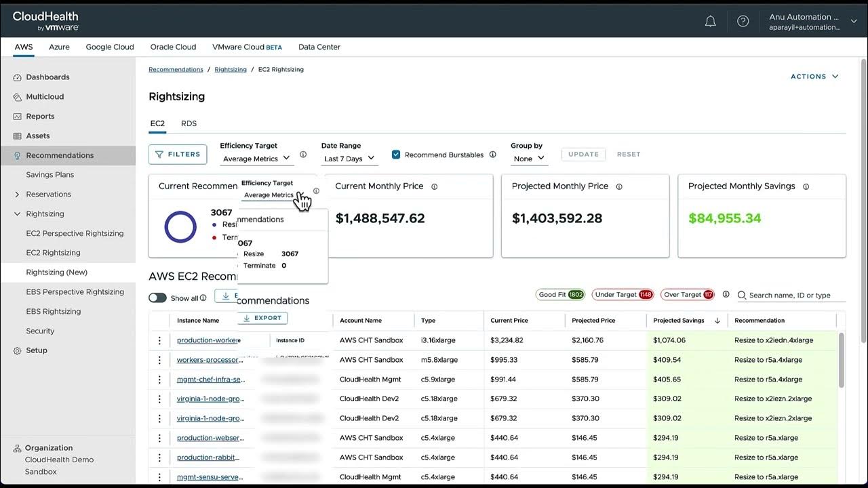
Task: Click the recommendations donut chart
Action: 180,227
